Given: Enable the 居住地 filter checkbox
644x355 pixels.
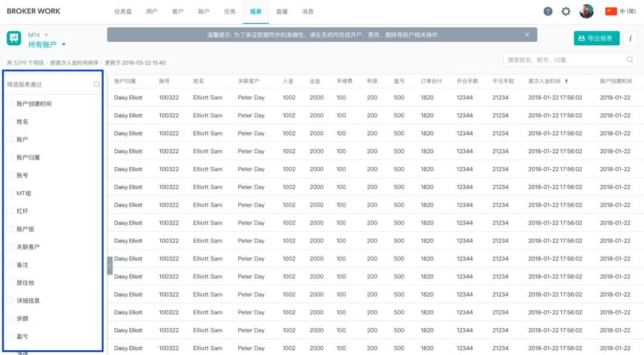Looking at the screenshot, I should (x=10, y=283).
